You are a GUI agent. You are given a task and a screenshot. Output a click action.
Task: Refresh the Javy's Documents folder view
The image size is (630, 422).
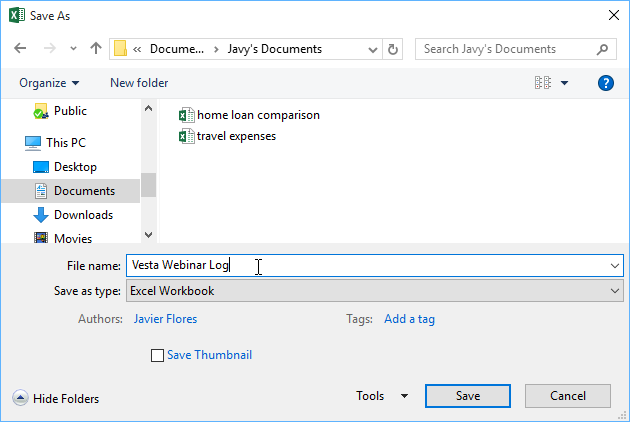tap(393, 49)
